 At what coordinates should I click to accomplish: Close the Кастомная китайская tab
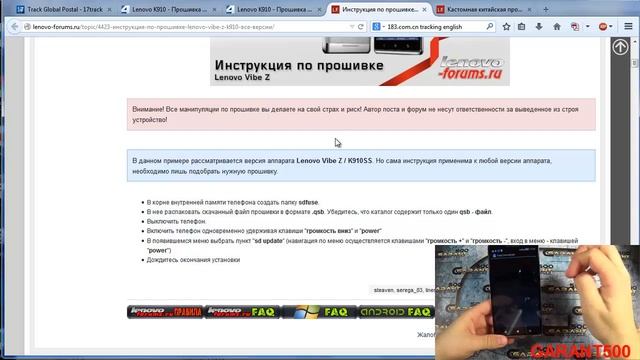(529, 9)
